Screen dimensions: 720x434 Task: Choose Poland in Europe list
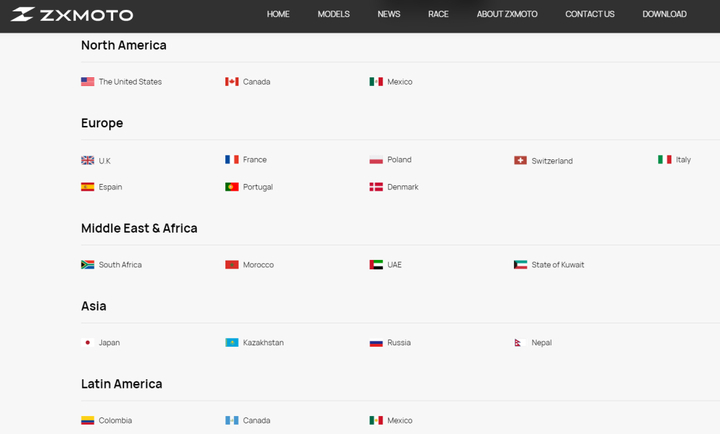399,159
